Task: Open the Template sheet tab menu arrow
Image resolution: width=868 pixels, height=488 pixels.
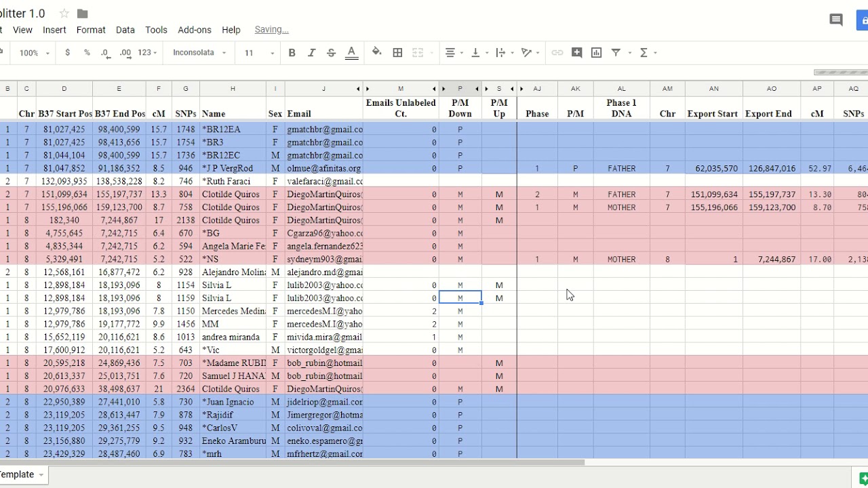Action: tap(41, 474)
